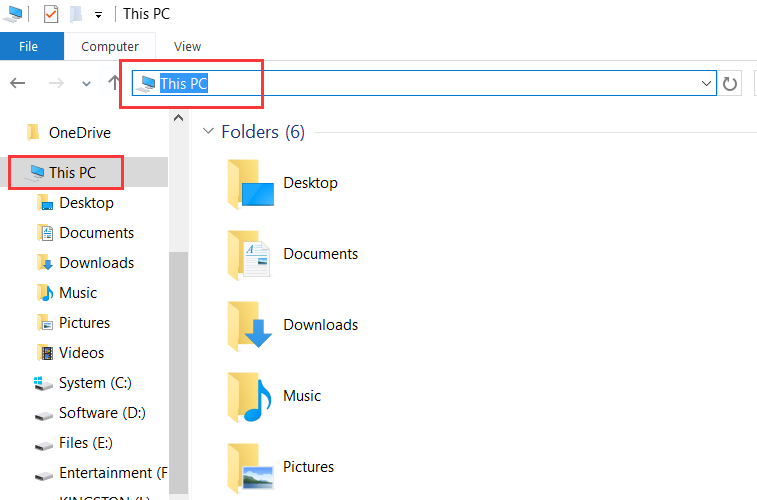Open the Documents folder in main pane
Screen dimensions: 757x500
pyautogui.click(x=250, y=255)
